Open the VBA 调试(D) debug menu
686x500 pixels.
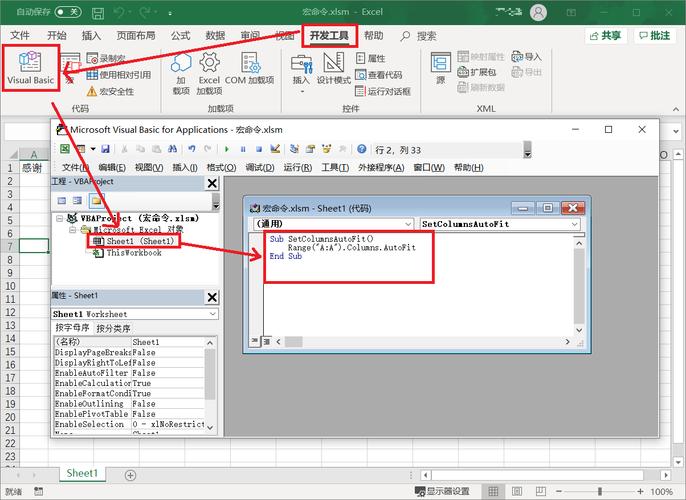(259, 168)
